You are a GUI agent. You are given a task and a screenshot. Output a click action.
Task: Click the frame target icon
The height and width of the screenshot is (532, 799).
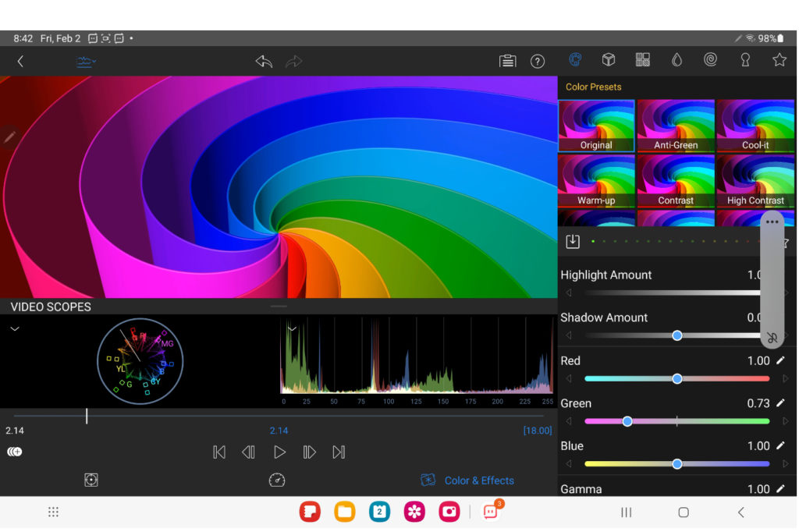coord(91,480)
